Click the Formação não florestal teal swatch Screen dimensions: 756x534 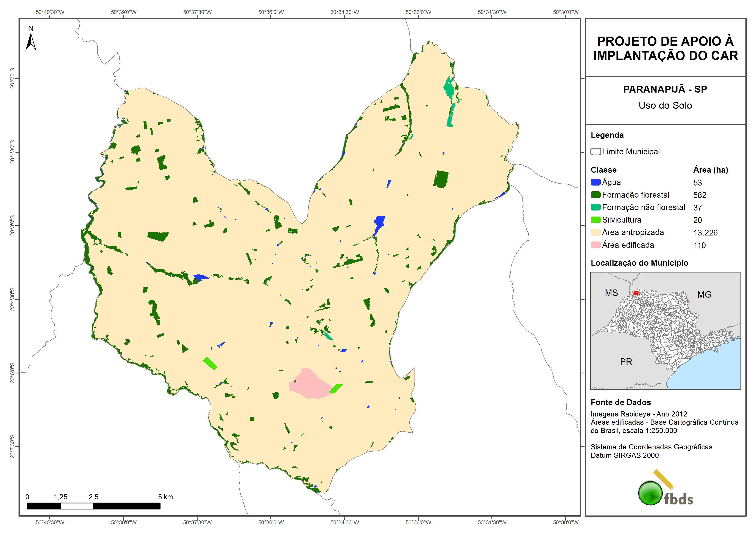coord(595,207)
